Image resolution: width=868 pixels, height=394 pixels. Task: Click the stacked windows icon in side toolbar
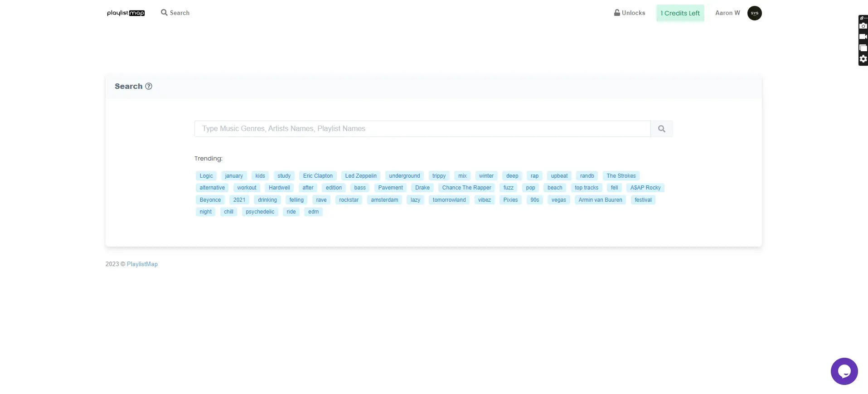(x=863, y=48)
